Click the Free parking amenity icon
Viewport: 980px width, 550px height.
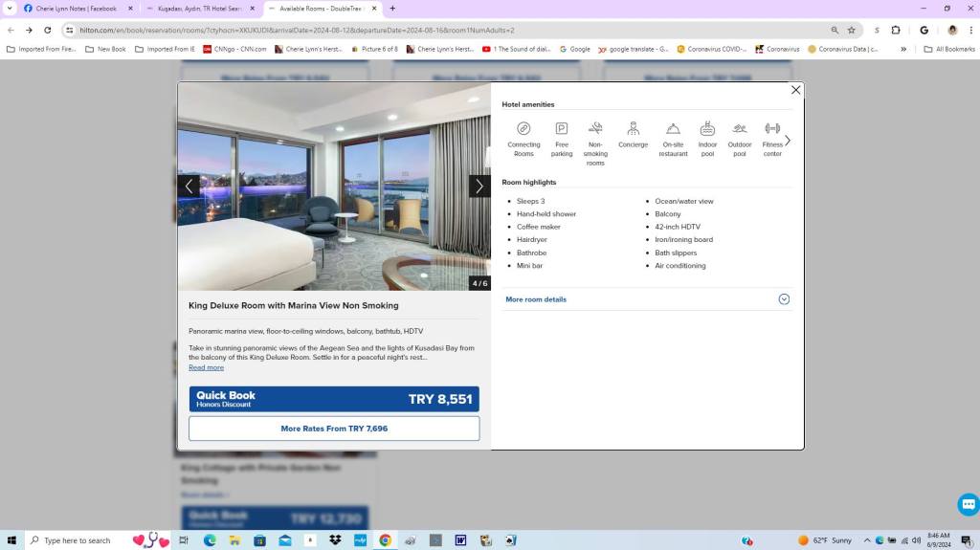click(562, 129)
